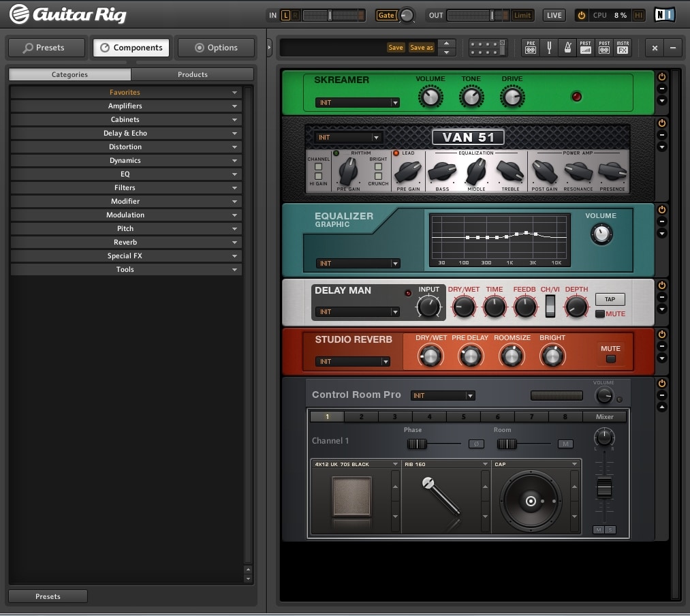Clear the rack with the X button

click(x=655, y=48)
